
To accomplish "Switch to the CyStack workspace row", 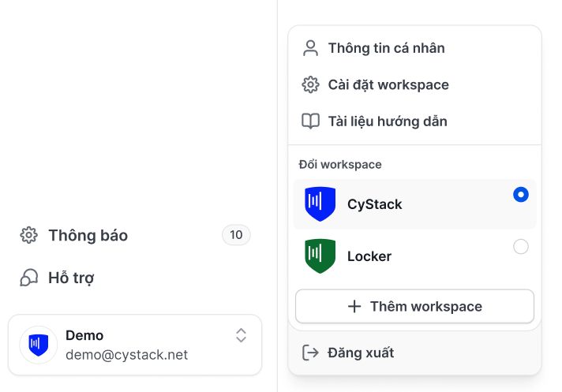I will tap(414, 204).
